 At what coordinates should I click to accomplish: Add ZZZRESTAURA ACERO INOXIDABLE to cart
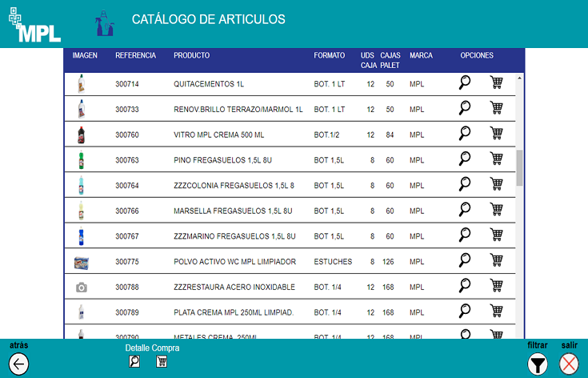click(497, 286)
